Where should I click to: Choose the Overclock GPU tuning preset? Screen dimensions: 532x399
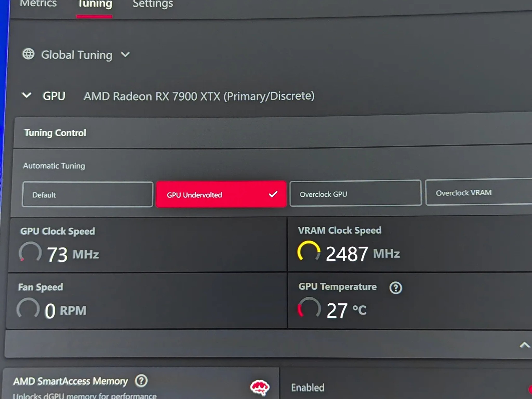tap(355, 194)
